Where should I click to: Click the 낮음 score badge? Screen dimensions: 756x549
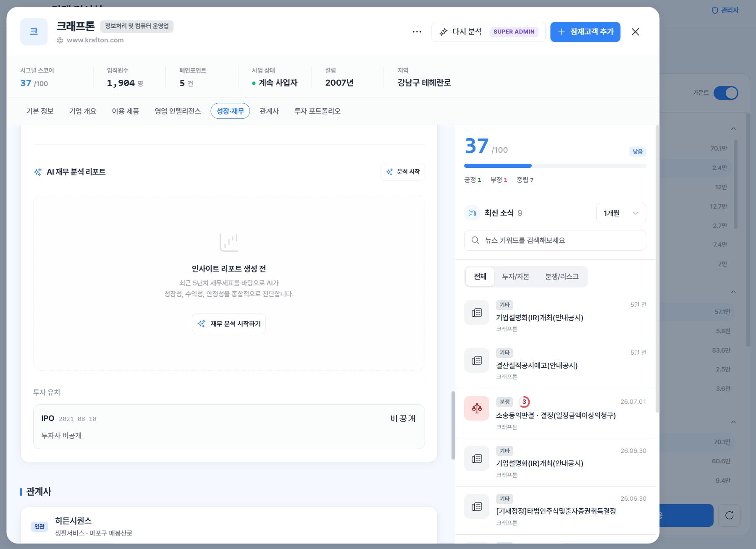point(638,152)
